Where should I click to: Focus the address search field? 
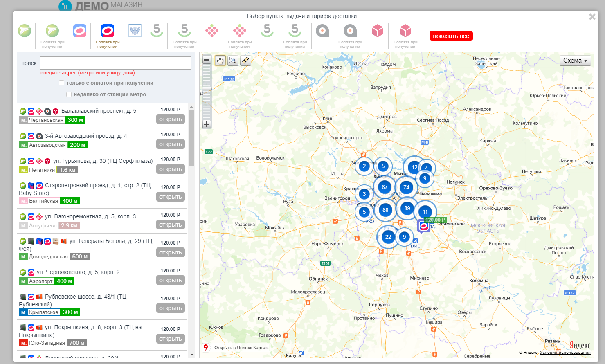point(115,63)
